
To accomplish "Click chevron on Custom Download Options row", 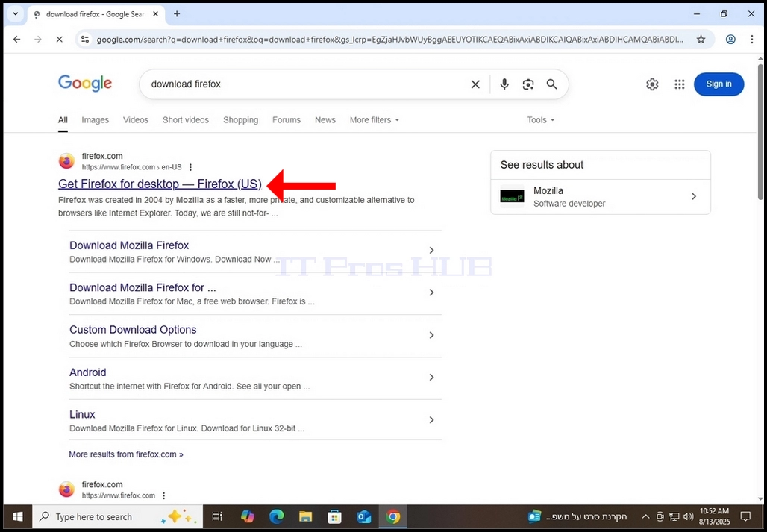I will (x=431, y=335).
